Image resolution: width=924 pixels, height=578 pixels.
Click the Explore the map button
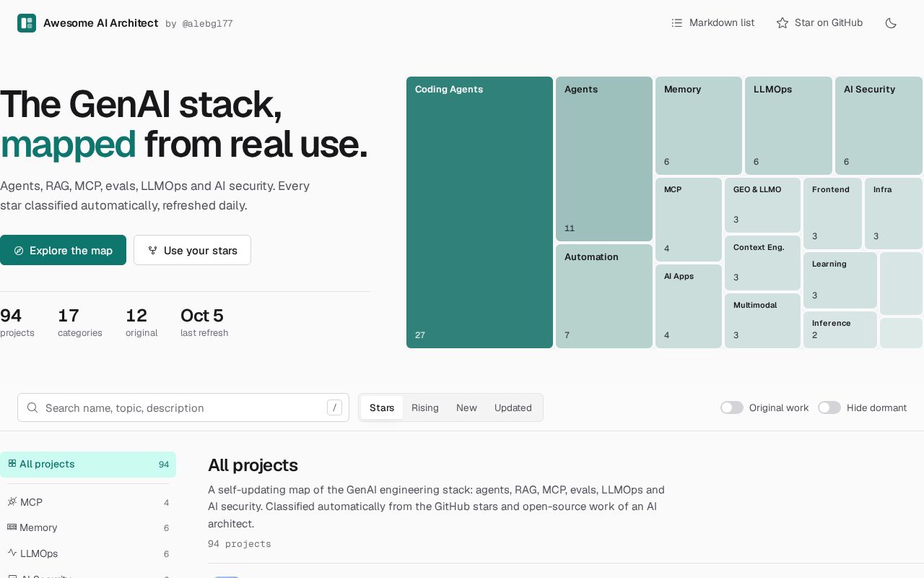[x=63, y=250]
